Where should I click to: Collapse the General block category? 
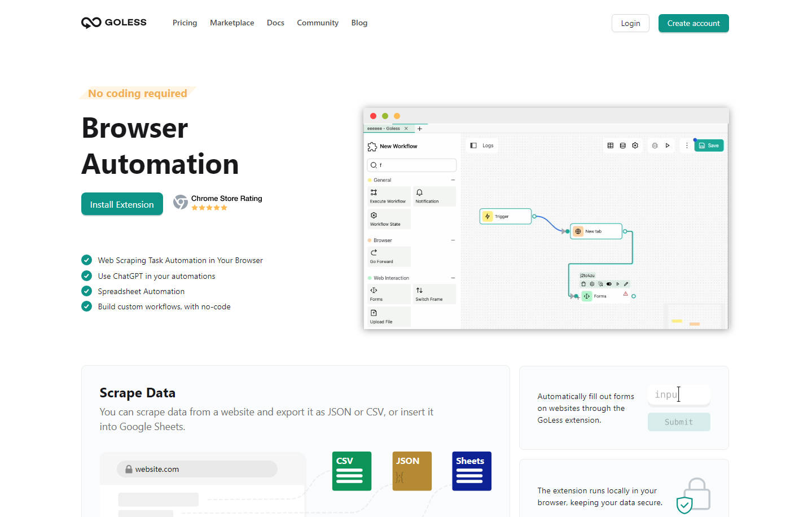pos(453,180)
